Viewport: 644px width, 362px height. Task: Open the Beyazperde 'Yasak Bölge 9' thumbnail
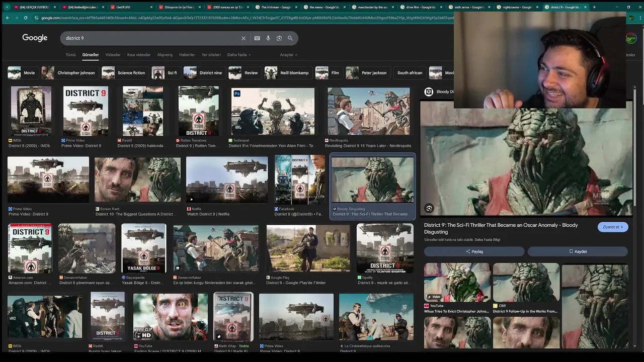143,248
